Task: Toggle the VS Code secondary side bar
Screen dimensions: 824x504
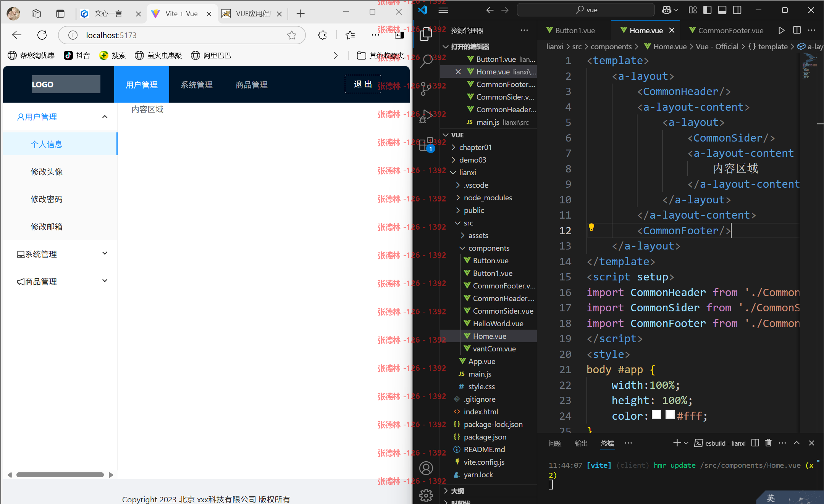Action: 737,10
